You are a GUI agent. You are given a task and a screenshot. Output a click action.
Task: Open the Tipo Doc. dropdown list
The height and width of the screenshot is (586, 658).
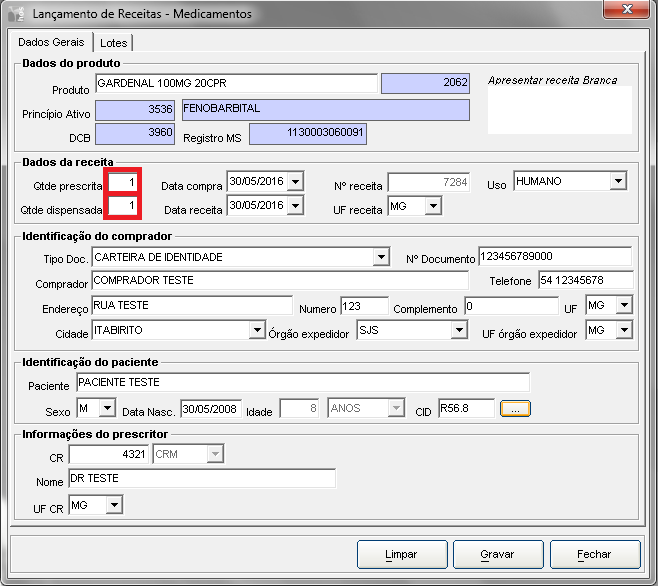[x=380, y=258]
